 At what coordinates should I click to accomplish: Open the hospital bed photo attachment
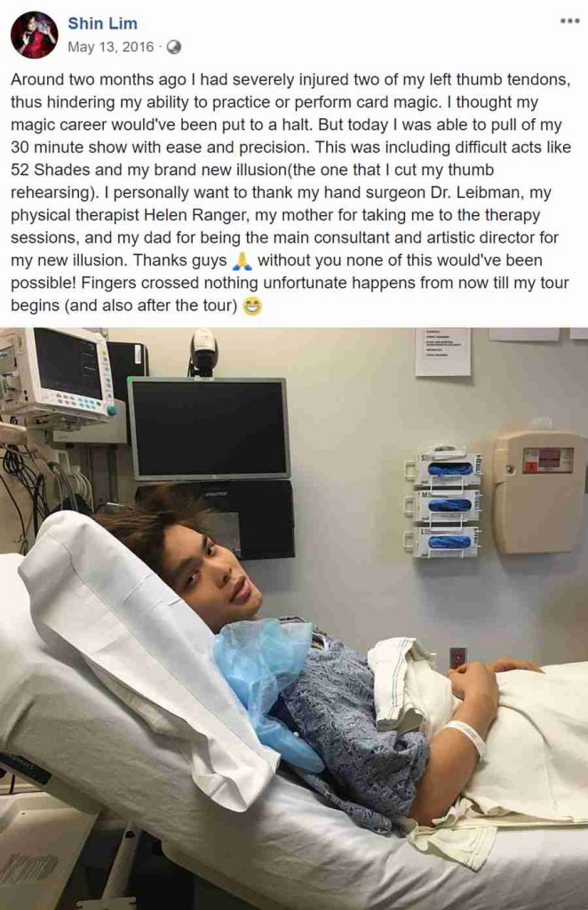tap(294, 619)
